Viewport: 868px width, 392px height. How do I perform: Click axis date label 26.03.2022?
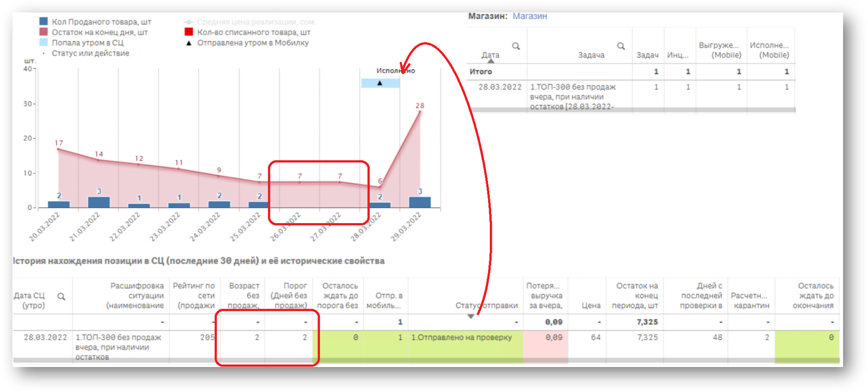[286, 227]
